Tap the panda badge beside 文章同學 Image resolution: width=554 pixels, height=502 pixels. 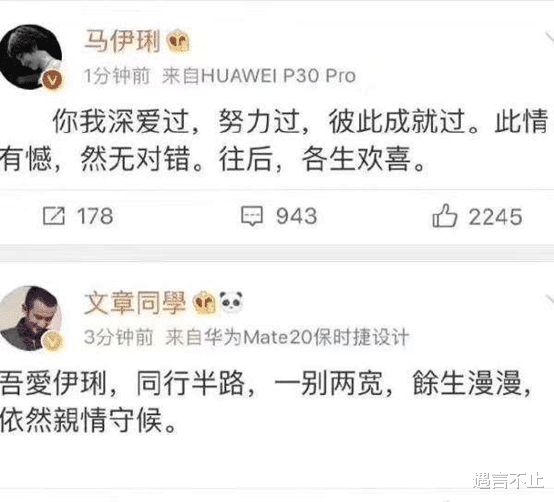(231, 302)
